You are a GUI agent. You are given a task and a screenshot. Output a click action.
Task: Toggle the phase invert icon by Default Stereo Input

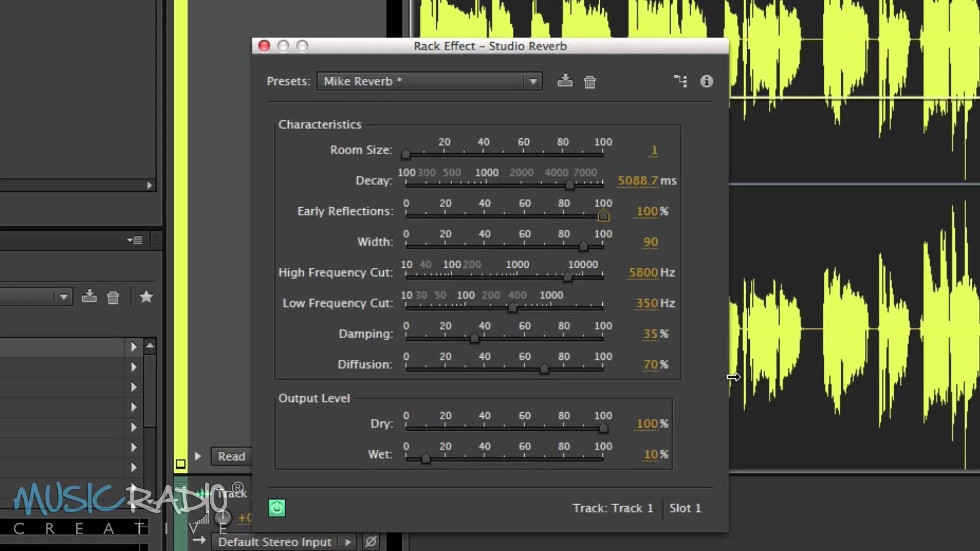tap(371, 541)
